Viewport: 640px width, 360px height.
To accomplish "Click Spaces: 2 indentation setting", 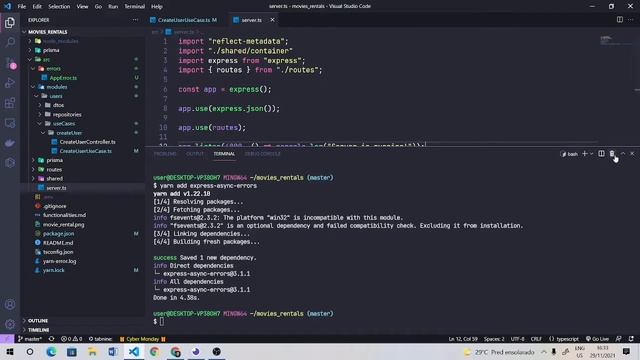I will (x=494, y=339).
